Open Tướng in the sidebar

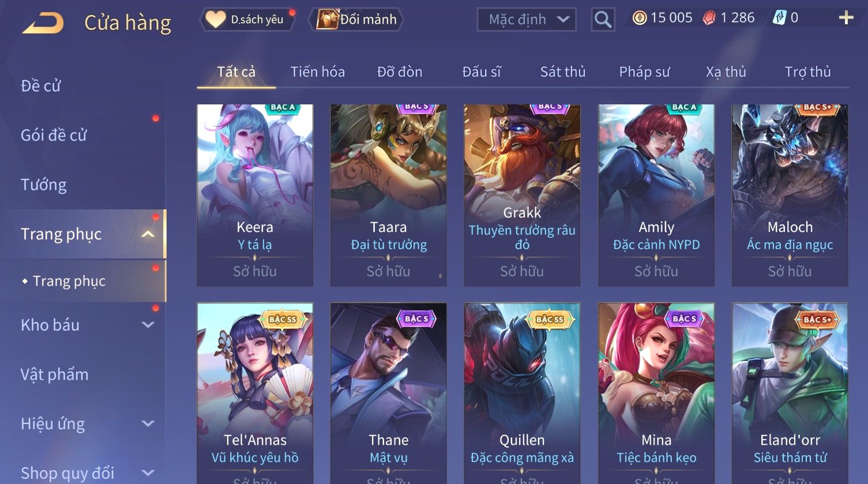[44, 185]
